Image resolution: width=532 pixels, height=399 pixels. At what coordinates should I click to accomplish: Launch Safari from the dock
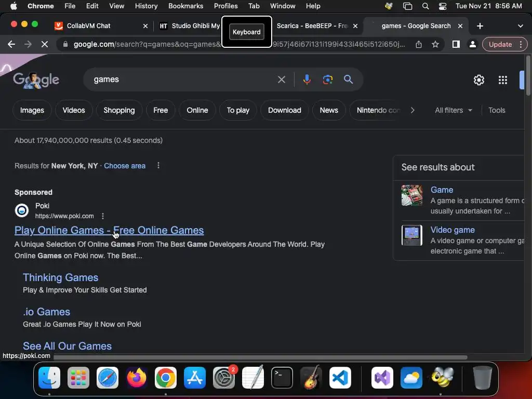tap(108, 378)
